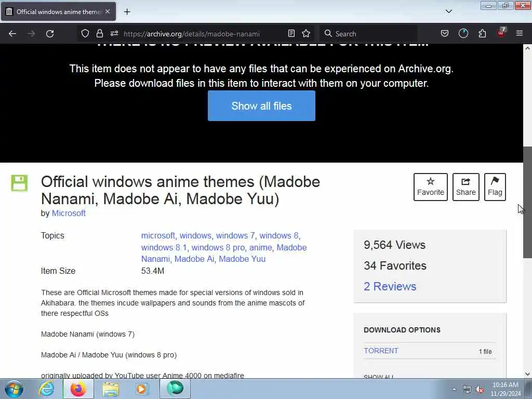Open the extensions puzzle icon
The image size is (532, 399).
point(482,33)
